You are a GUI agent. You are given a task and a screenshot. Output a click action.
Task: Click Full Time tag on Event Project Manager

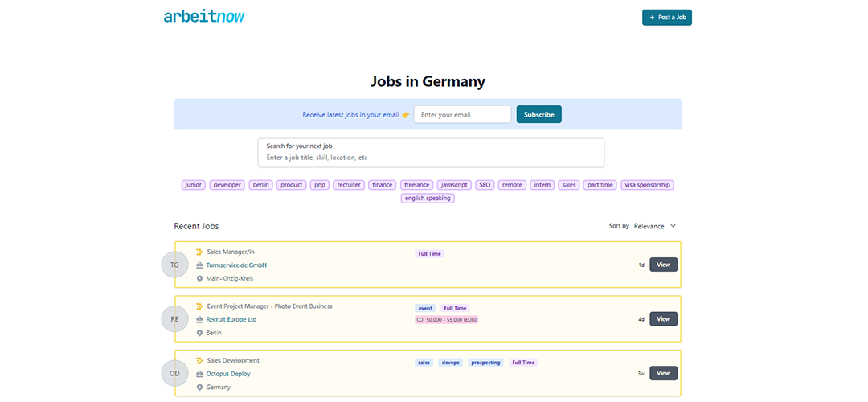point(455,308)
